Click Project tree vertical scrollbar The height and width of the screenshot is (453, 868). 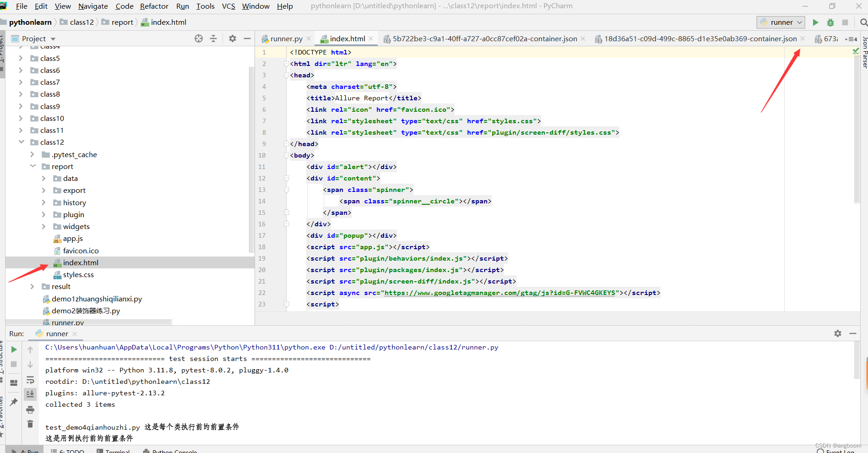pyautogui.click(x=251, y=159)
